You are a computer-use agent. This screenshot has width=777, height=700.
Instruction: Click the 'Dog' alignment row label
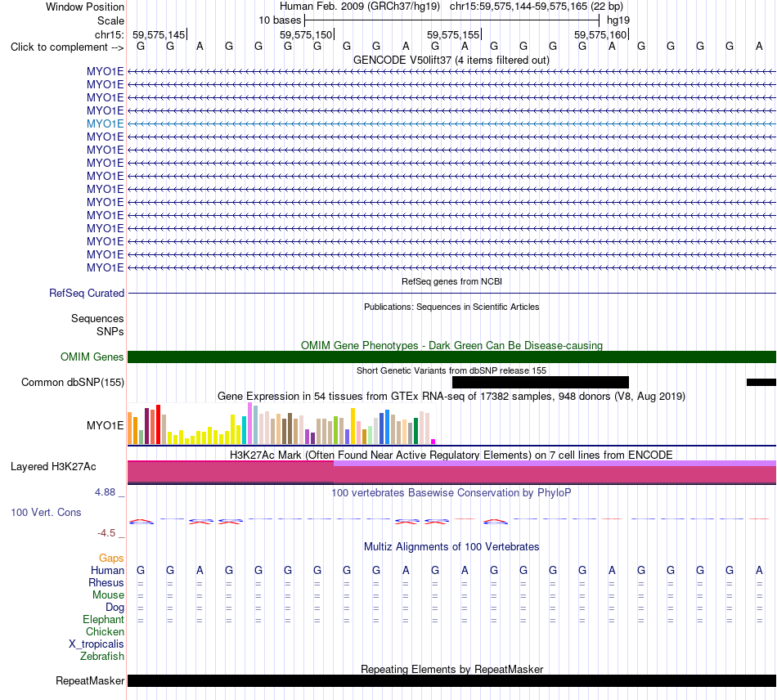(115, 608)
